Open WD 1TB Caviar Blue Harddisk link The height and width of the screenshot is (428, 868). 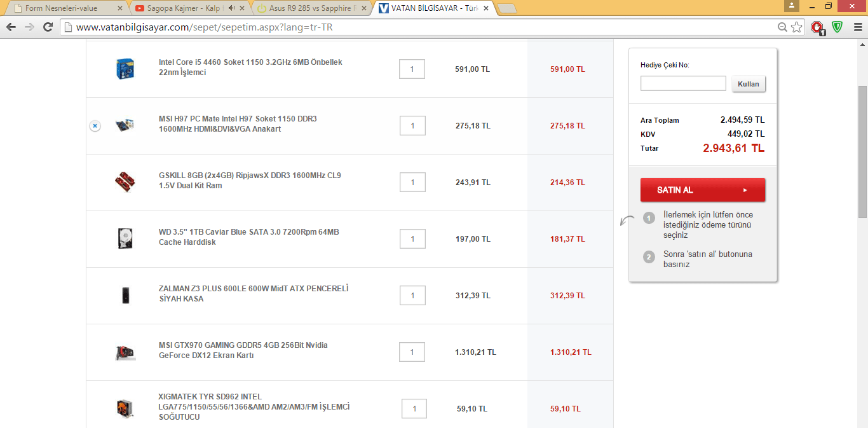[249, 237]
